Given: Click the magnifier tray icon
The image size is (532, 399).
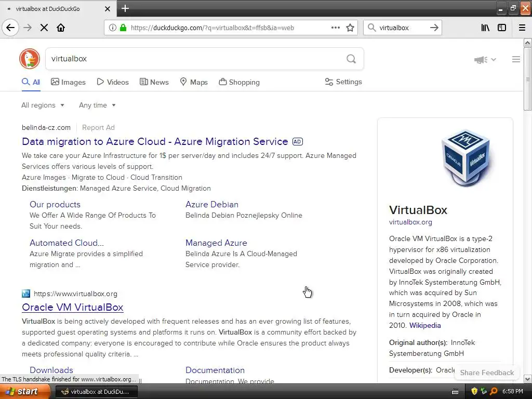Looking at the screenshot, I should 494,392.
